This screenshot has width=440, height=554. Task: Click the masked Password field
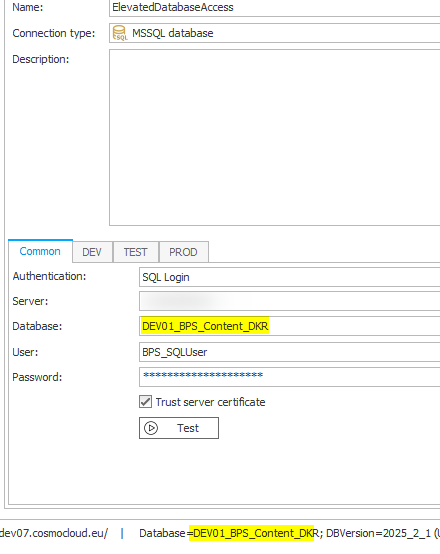tap(289, 377)
